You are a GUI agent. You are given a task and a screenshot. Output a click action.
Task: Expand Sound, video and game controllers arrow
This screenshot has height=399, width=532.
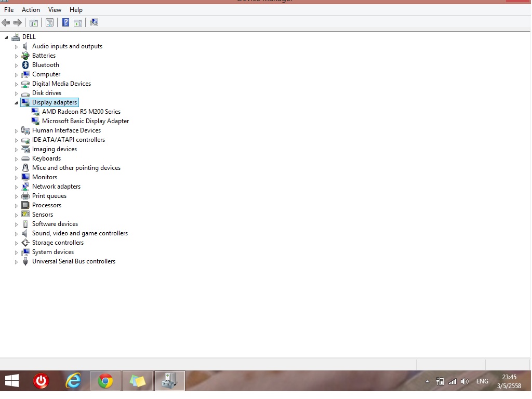(x=16, y=234)
